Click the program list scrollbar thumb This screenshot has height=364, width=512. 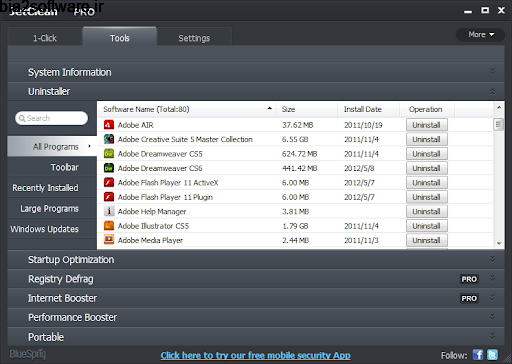(499, 125)
